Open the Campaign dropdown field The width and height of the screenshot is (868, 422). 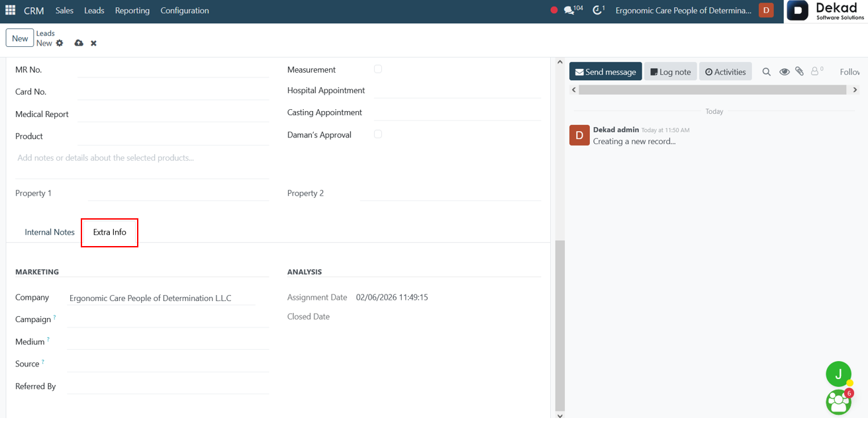(168, 319)
